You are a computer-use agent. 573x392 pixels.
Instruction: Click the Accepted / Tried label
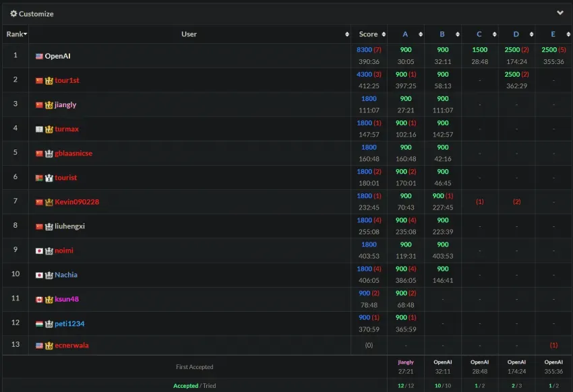click(x=194, y=386)
